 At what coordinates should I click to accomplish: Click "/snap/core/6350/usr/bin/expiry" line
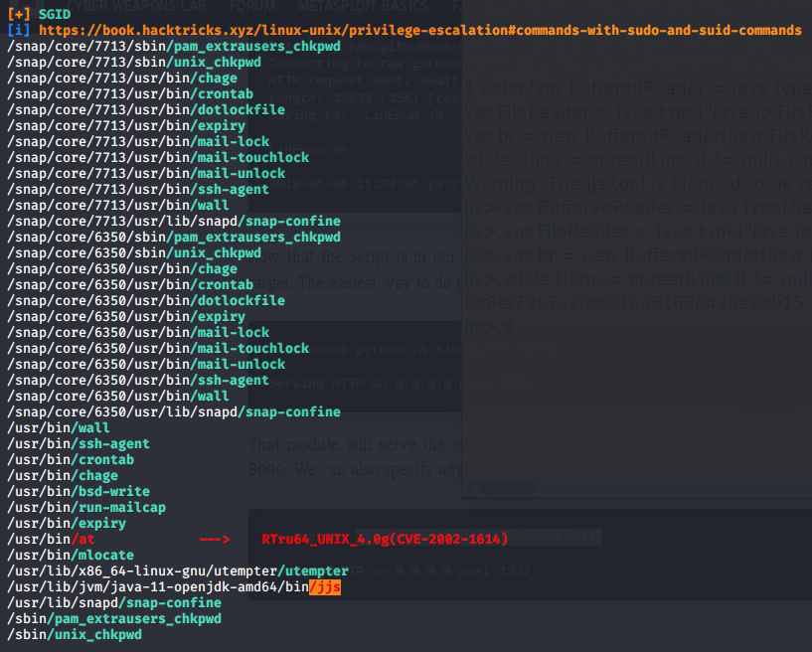tap(126, 316)
